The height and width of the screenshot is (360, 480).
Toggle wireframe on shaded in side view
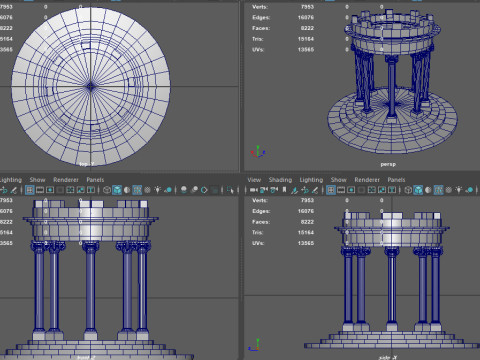point(438,190)
